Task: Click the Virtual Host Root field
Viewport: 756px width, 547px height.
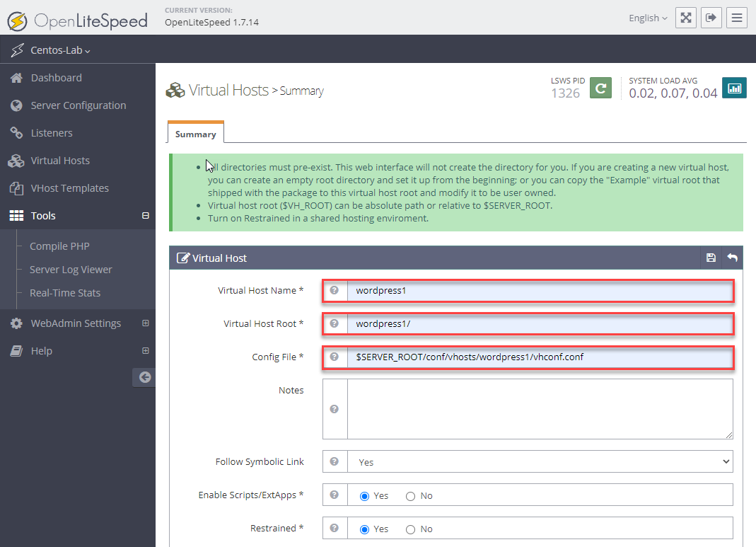Action: [x=540, y=323]
